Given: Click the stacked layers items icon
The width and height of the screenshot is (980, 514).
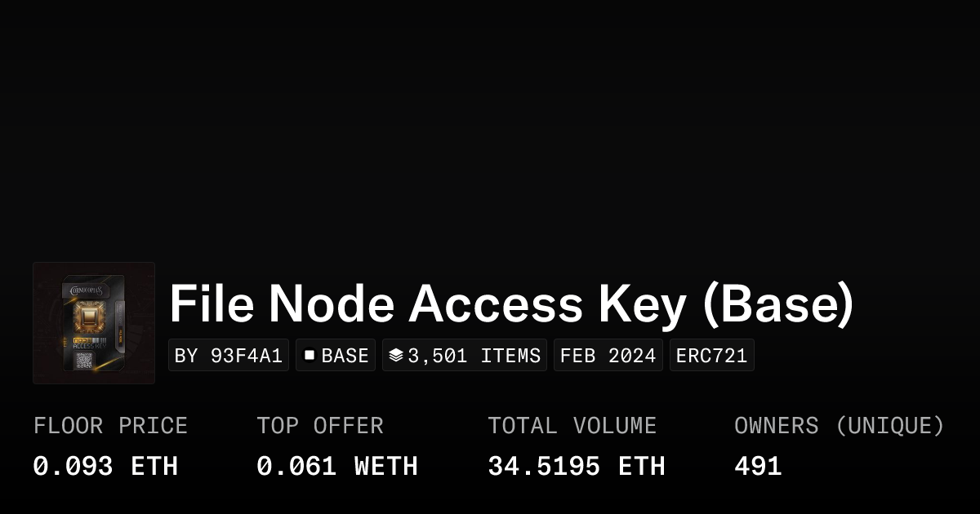Looking at the screenshot, I should click(396, 356).
